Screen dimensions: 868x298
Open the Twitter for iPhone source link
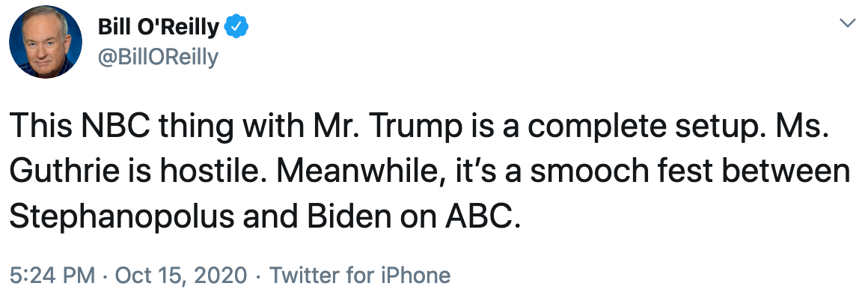[360, 275]
